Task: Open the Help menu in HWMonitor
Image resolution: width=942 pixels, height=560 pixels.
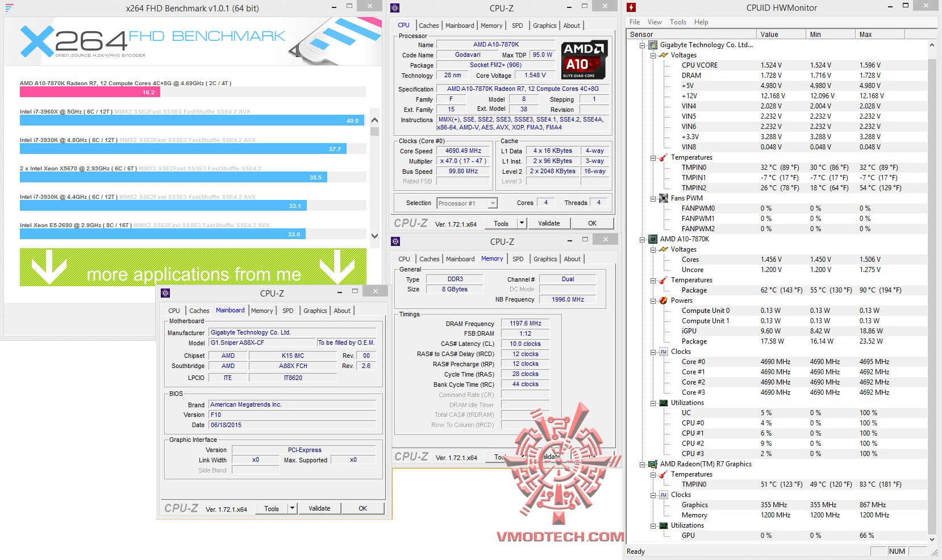Action: [701, 22]
